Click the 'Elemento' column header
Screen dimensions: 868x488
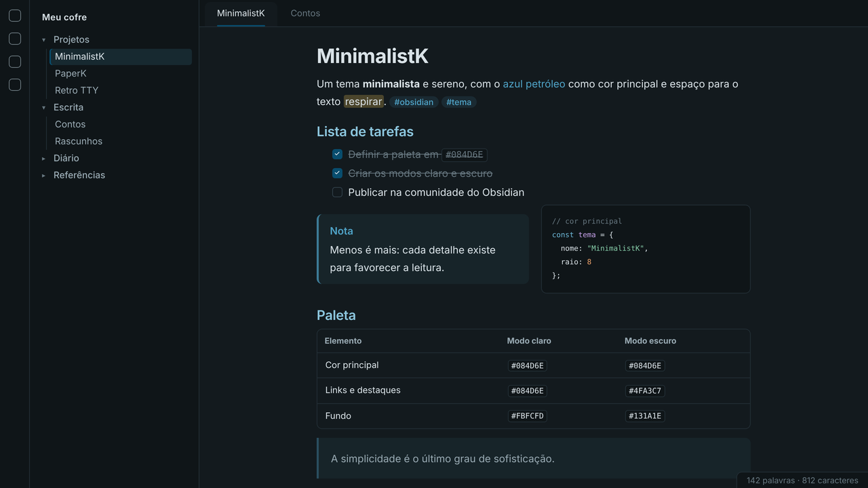click(343, 341)
